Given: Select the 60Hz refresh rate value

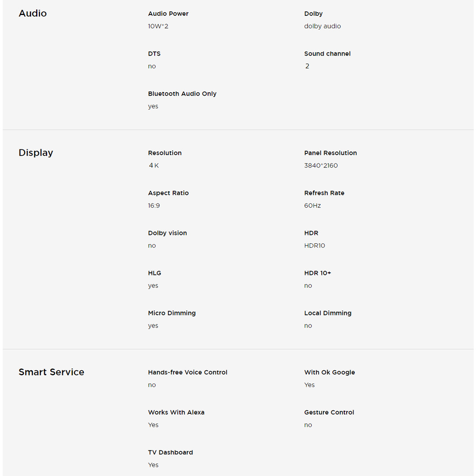Looking at the screenshot, I should 312,206.
